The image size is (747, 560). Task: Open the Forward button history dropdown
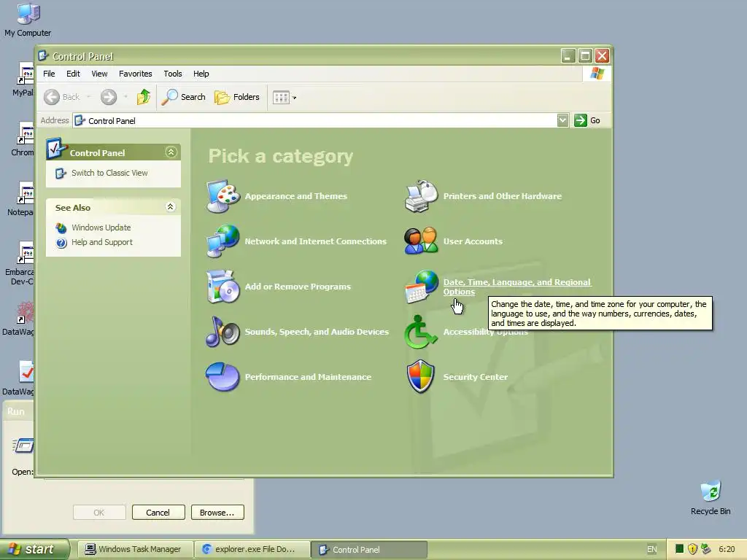tap(125, 97)
